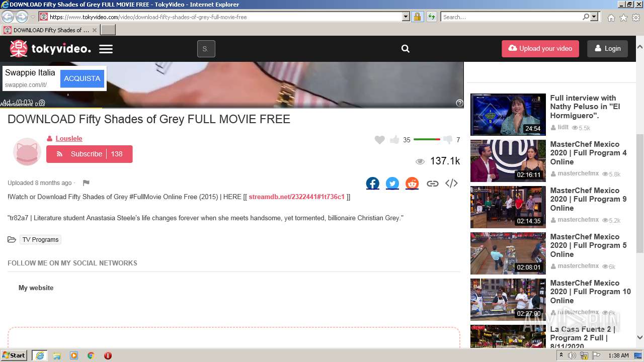Expand the address bar dropdown arrow
This screenshot has width=644, height=362.
[406, 17]
